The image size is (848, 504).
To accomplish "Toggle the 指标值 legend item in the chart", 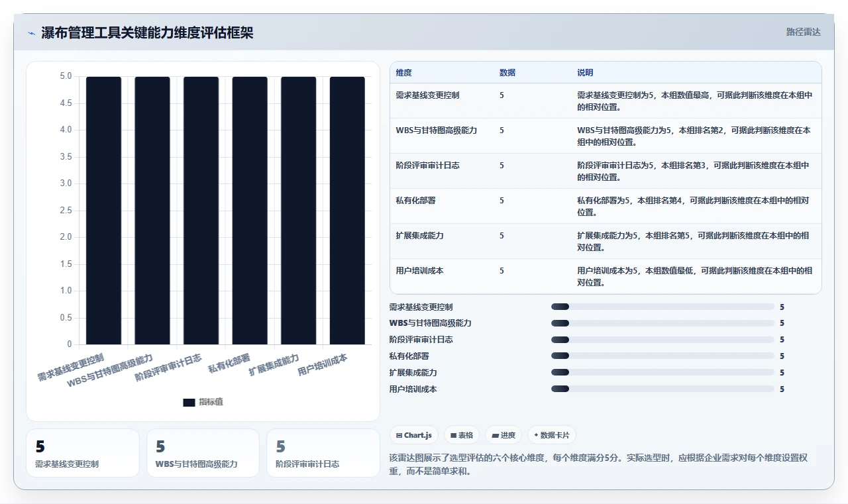I will [x=203, y=402].
